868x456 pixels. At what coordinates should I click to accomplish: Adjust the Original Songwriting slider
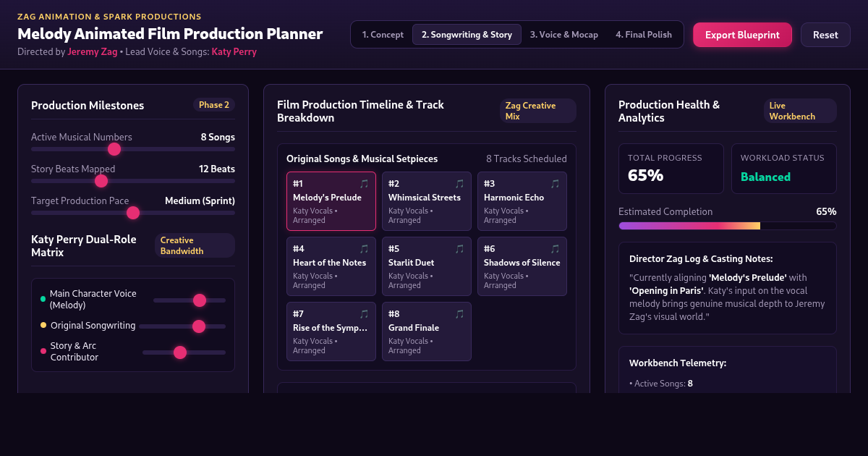coord(182,326)
